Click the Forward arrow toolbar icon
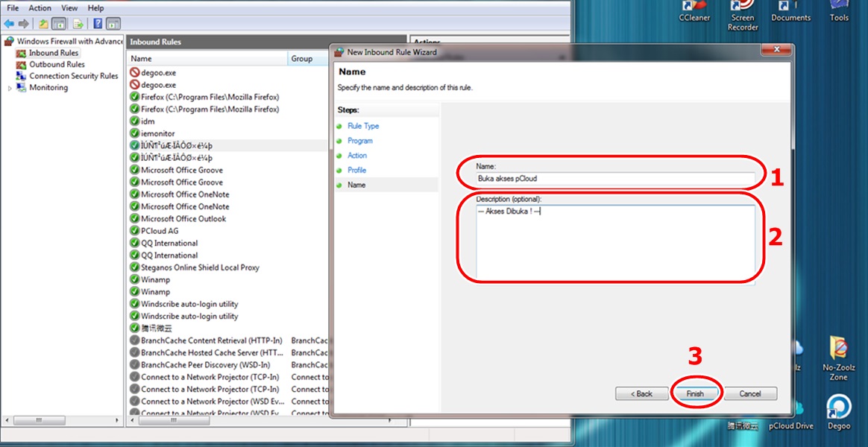 click(23, 24)
